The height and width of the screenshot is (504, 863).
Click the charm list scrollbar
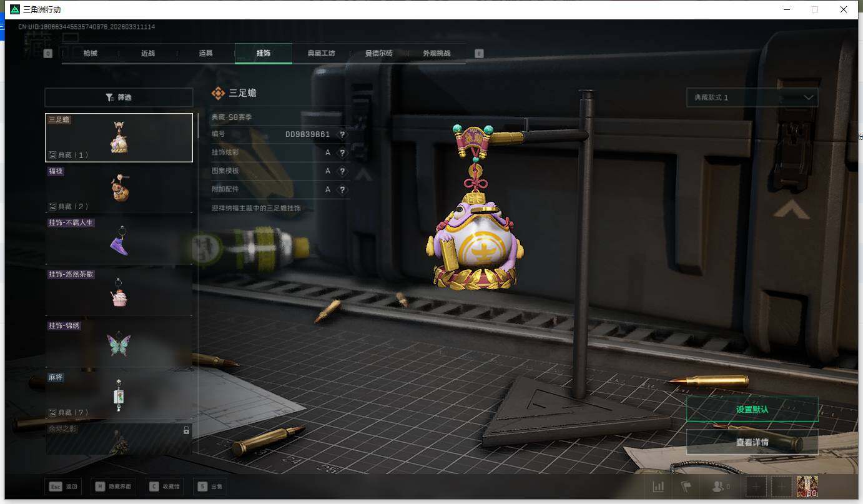198,126
